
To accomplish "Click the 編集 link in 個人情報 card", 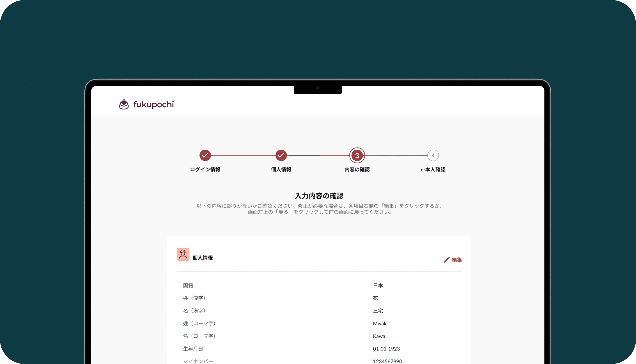I will point(456,260).
